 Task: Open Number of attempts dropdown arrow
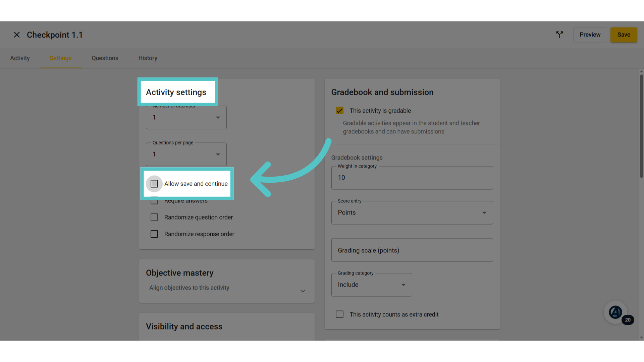218,118
